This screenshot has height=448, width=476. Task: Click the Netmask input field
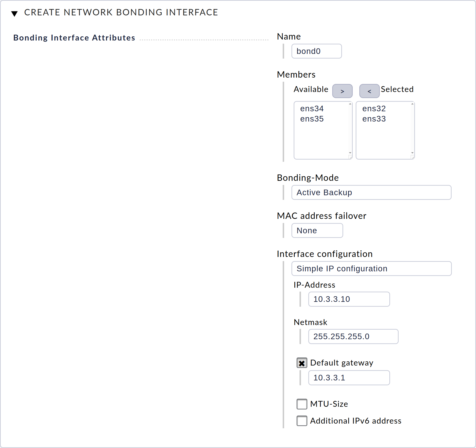[353, 336]
